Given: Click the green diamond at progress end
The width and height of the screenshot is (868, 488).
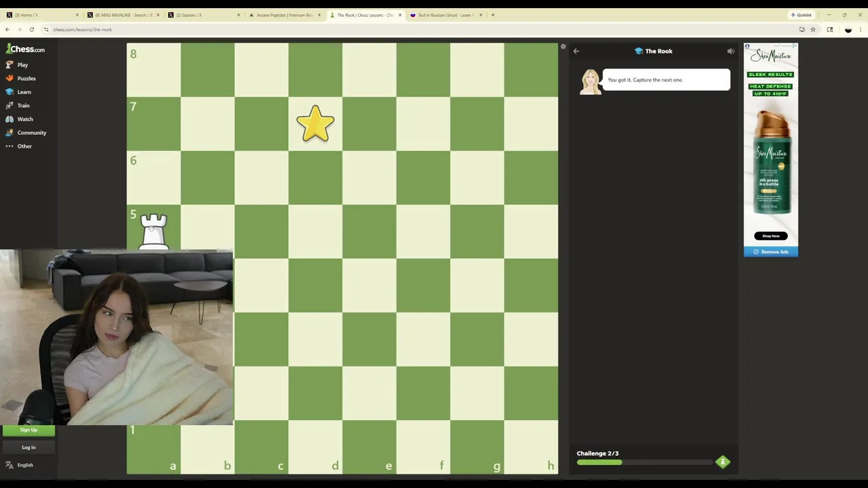Looking at the screenshot, I should 723,462.
